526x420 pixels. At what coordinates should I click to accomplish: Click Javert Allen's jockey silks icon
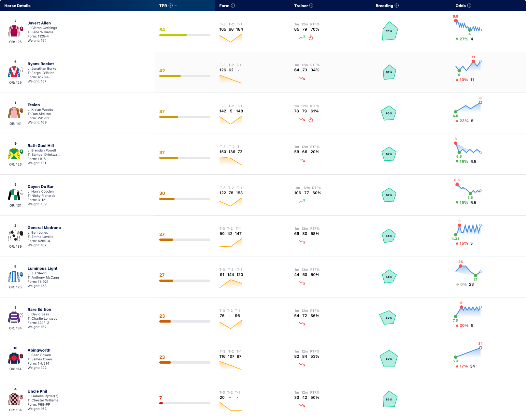click(x=14, y=31)
